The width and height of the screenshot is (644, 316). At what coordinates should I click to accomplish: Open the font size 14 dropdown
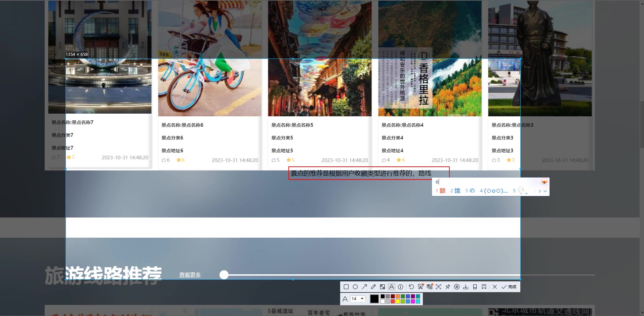pos(358,299)
